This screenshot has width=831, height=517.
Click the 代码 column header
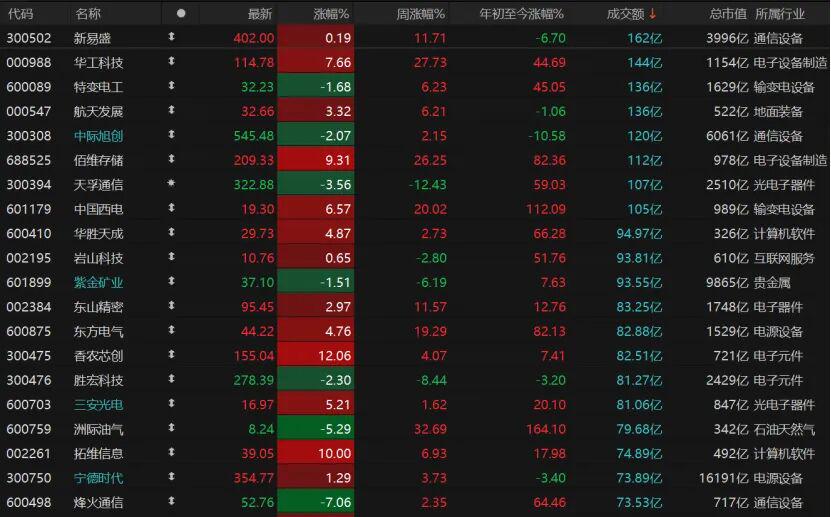coord(20,14)
